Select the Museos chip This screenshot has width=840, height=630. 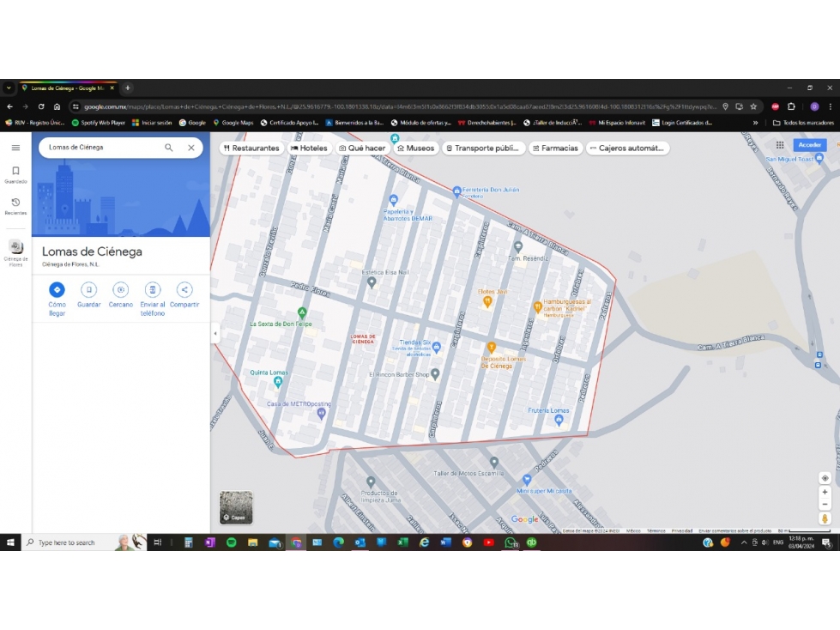pos(416,148)
